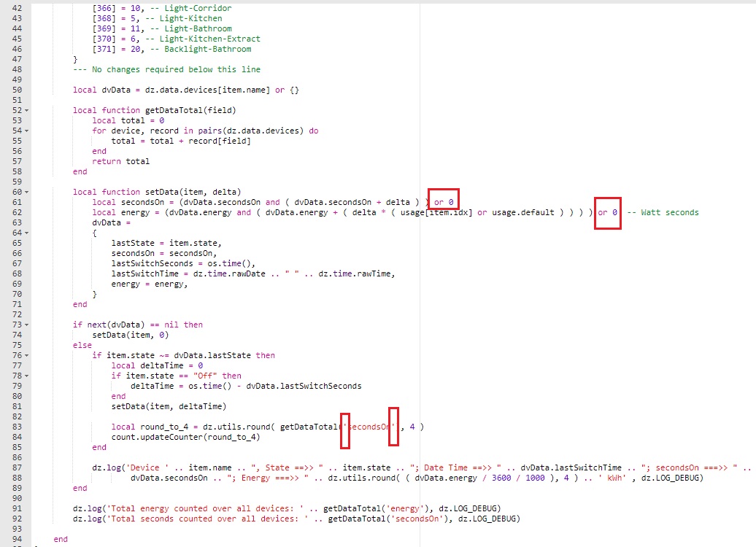The height and width of the screenshot is (547, 756).
Task: Click "dz.data.devices[item.name]" on line 50
Action: click(207, 90)
